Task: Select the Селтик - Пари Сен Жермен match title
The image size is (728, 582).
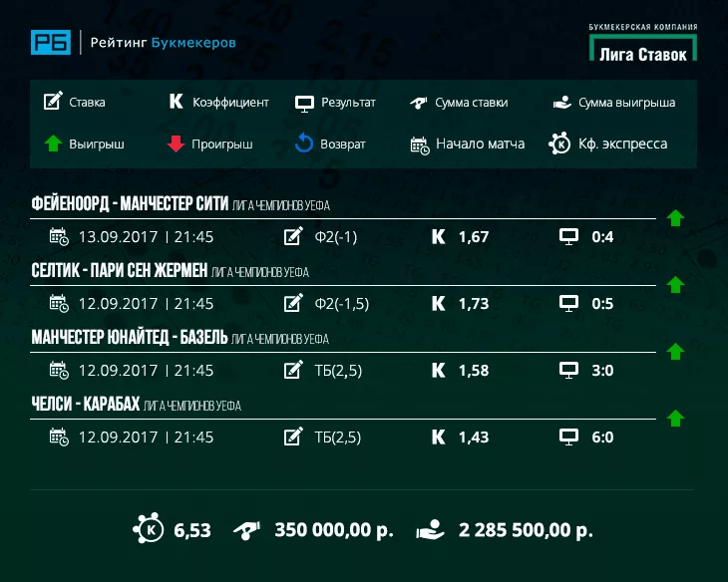Action: point(120,270)
